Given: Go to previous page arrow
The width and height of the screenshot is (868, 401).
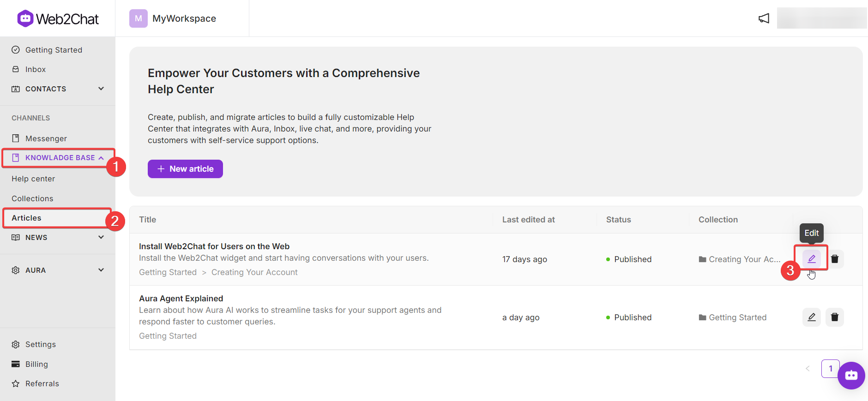Looking at the screenshot, I should tap(808, 368).
